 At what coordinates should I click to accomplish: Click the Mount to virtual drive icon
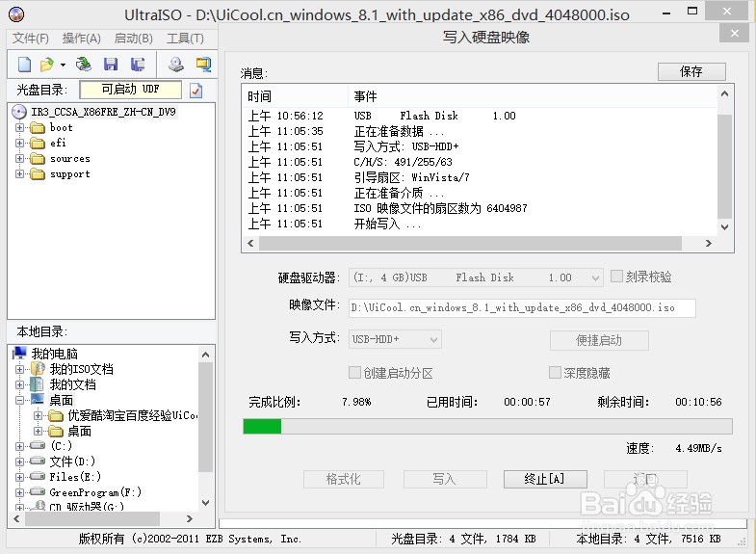203,65
